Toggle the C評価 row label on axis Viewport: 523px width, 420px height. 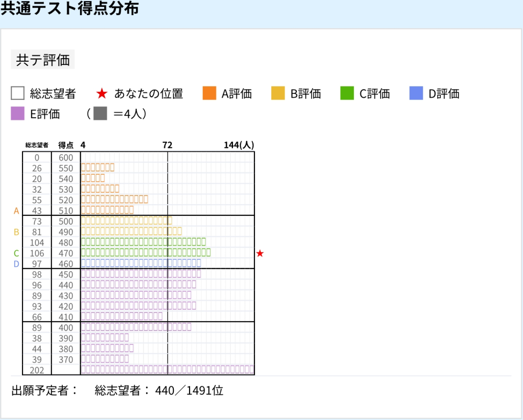pos(15,253)
